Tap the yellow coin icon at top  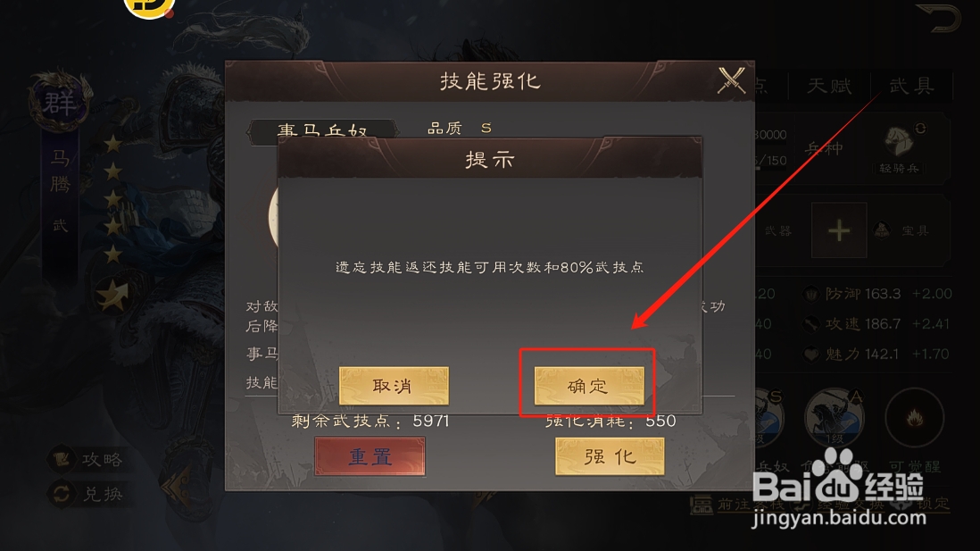149,7
